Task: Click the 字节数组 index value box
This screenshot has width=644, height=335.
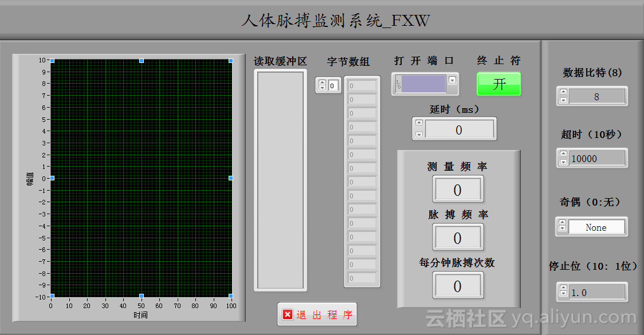Action: point(333,85)
